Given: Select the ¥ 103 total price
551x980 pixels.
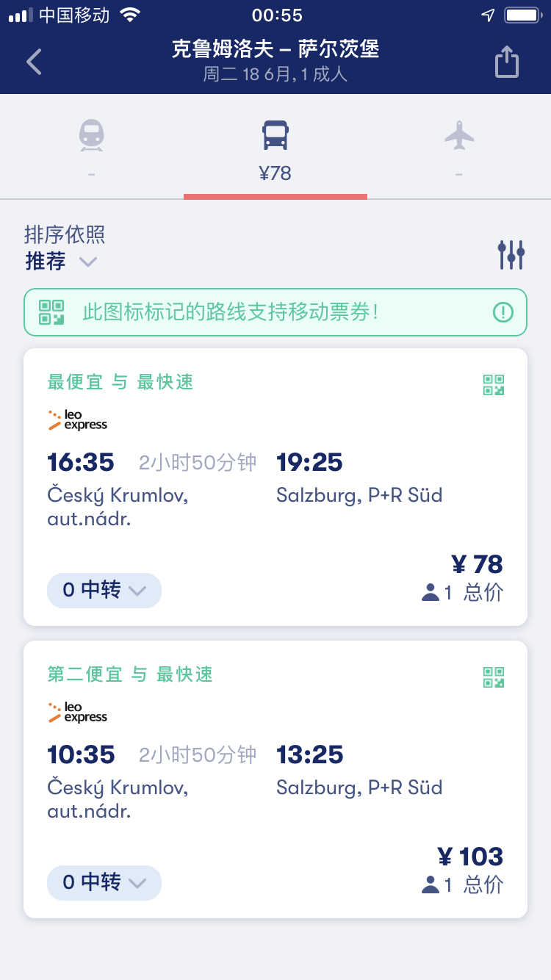Looking at the screenshot, I should (469, 857).
